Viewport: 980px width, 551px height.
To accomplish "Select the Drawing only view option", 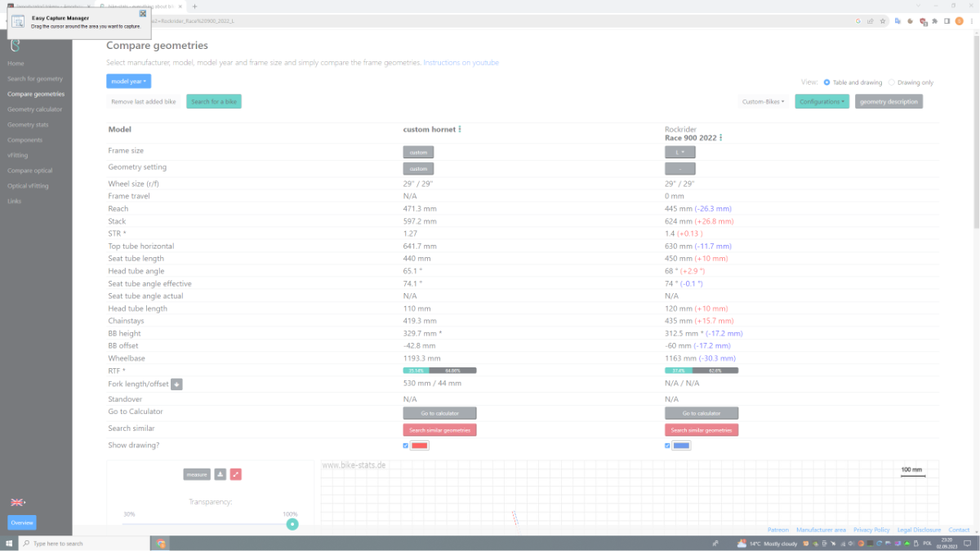I will (x=891, y=82).
